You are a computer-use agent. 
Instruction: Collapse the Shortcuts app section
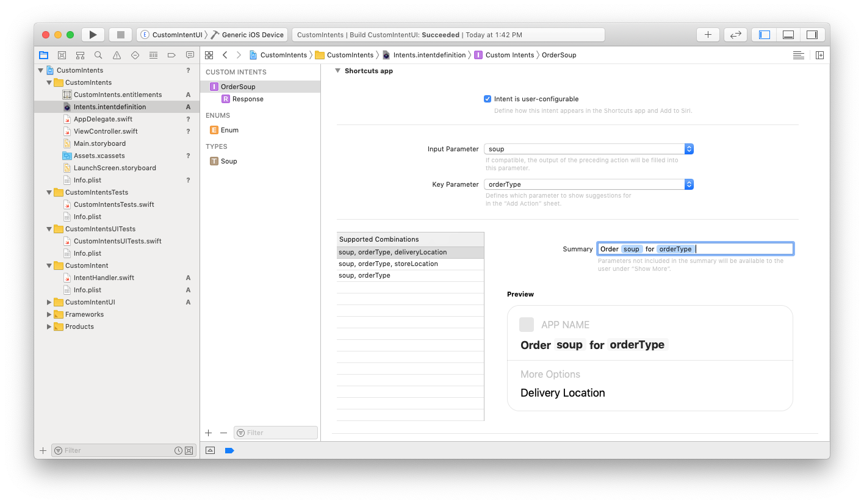click(x=337, y=71)
